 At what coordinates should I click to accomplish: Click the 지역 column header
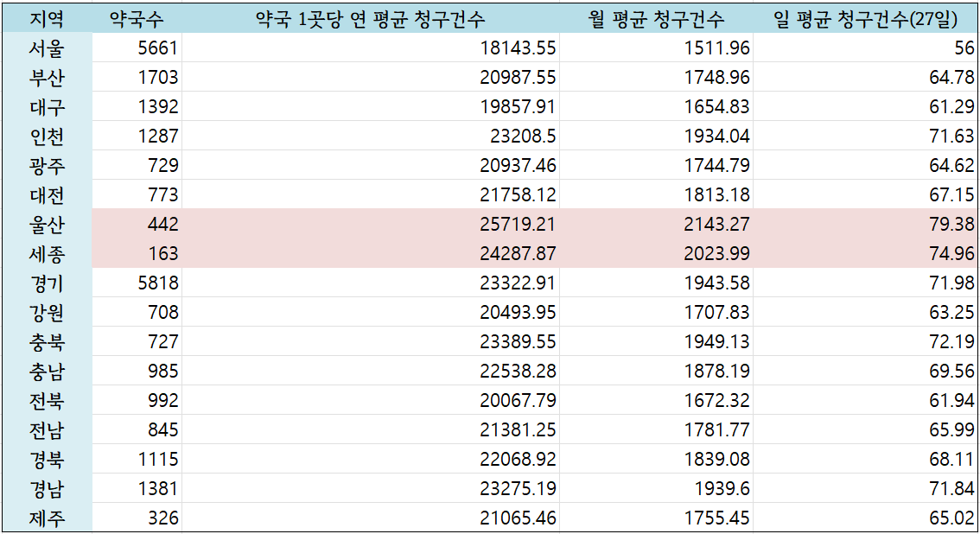[x=47, y=19]
